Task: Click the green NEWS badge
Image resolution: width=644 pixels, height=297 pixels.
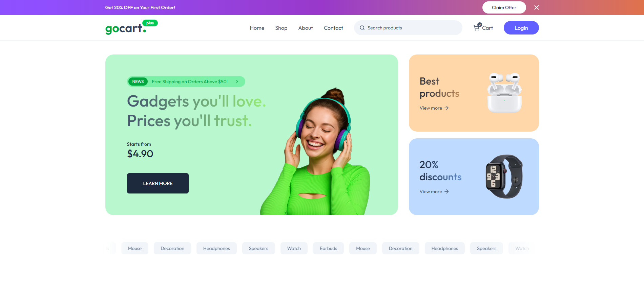Action: click(x=138, y=82)
